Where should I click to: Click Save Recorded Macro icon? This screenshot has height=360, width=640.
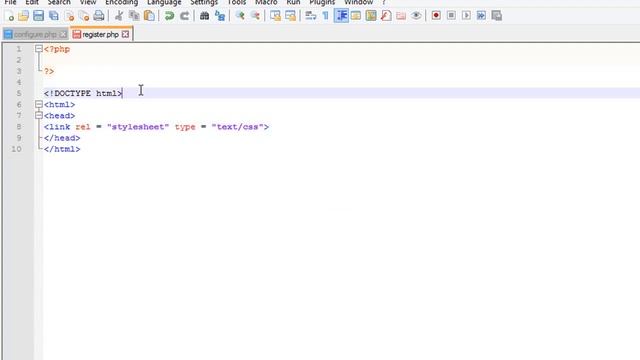click(x=497, y=16)
